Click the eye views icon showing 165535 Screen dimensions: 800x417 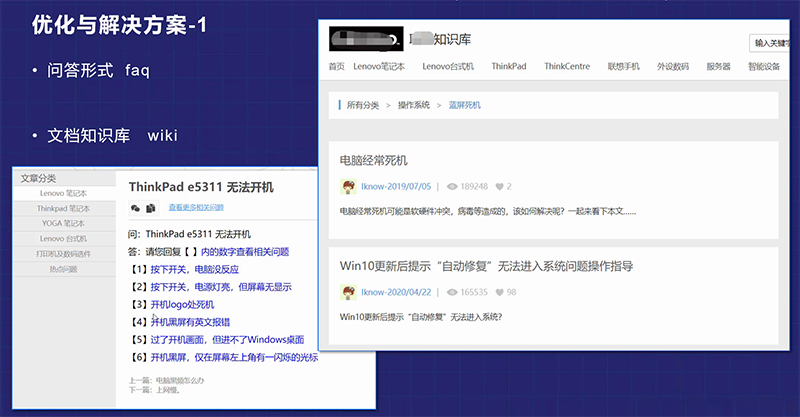point(452,292)
